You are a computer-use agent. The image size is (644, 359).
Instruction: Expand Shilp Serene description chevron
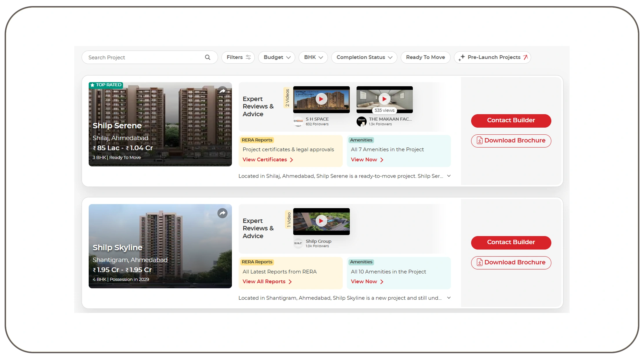pyautogui.click(x=449, y=176)
